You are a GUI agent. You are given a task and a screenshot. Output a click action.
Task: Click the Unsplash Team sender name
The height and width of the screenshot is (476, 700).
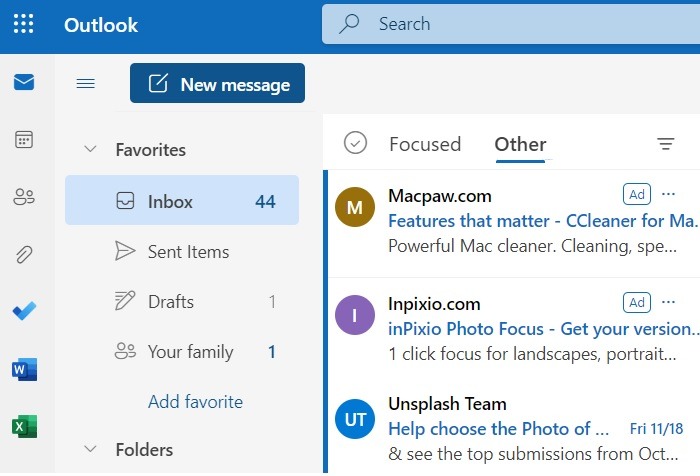click(447, 404)
